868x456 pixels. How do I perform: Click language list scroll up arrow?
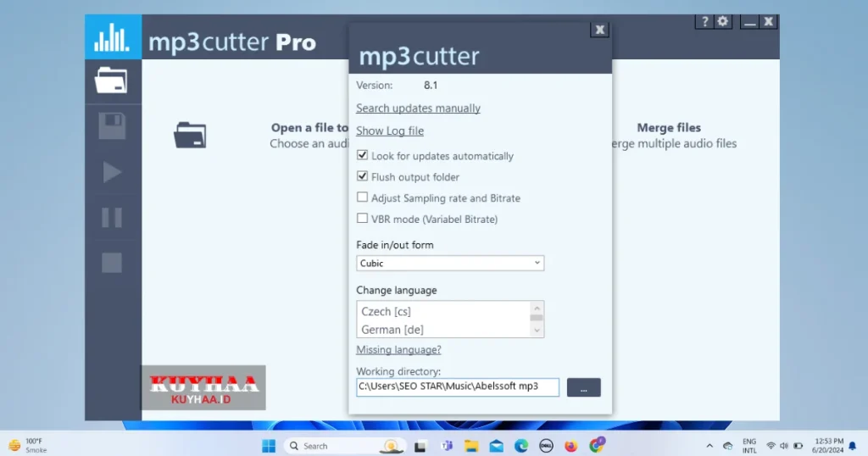coord(537,308)
